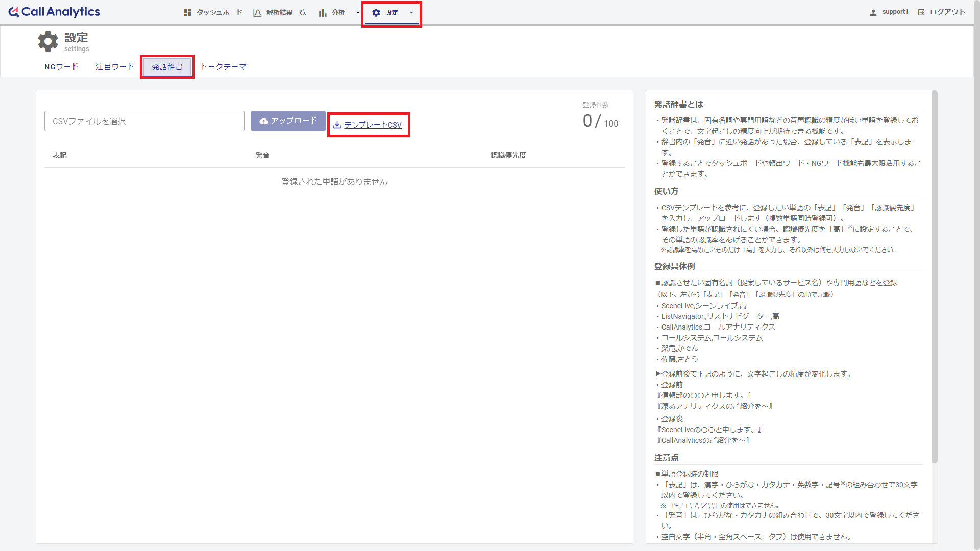Click the support1 username
980x551 pixels.
[895, 12]
